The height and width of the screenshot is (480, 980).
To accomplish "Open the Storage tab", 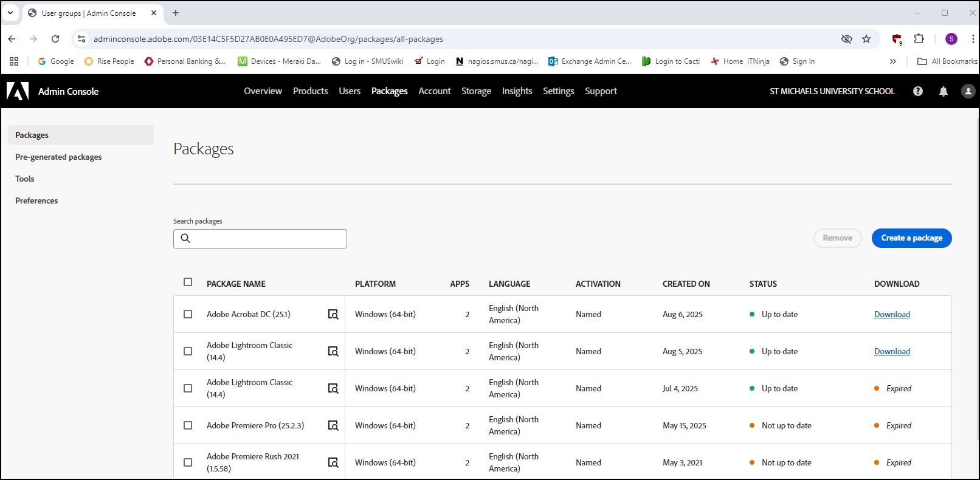I will point(476,91).
